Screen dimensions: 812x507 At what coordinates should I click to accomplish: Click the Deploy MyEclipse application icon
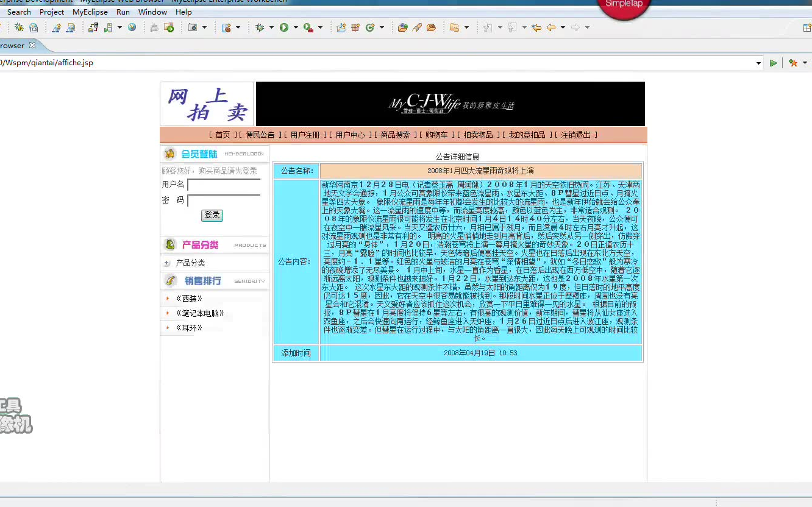coord(93,27)
